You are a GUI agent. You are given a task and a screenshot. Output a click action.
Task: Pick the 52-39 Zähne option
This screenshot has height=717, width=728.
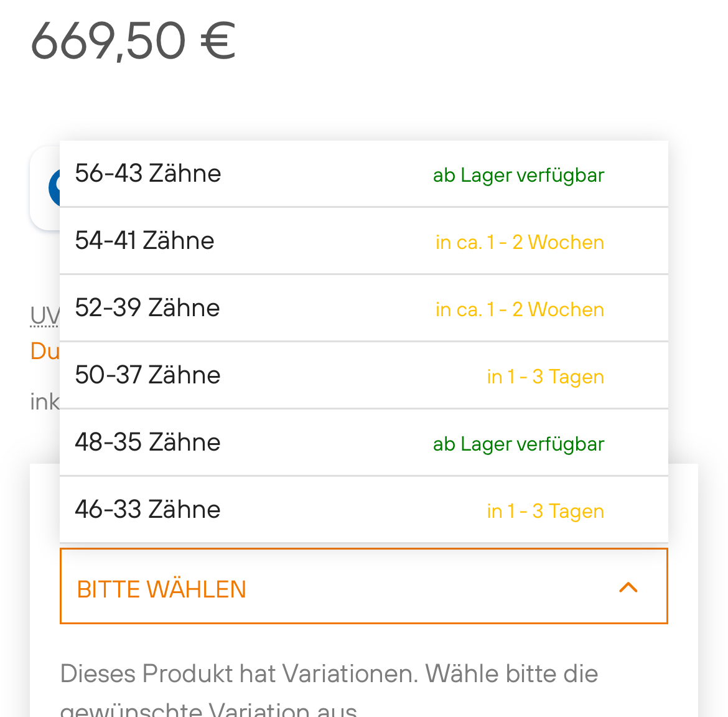(147, 308)
